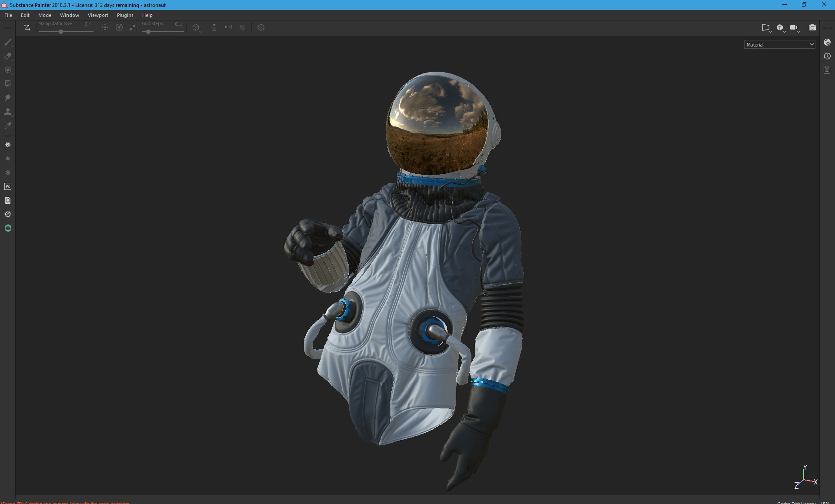Select the Material Picker eyedropper tool

(8, 126)
